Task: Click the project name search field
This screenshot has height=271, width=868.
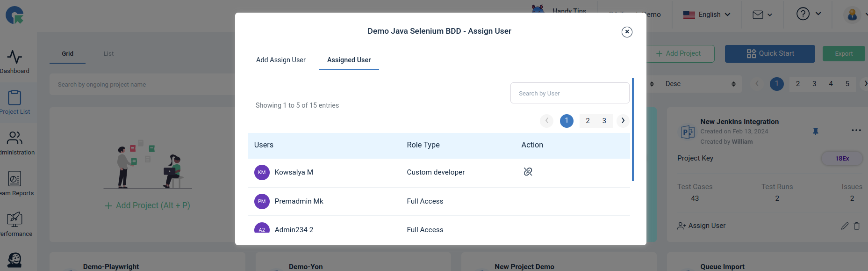Action: (143, 85)
